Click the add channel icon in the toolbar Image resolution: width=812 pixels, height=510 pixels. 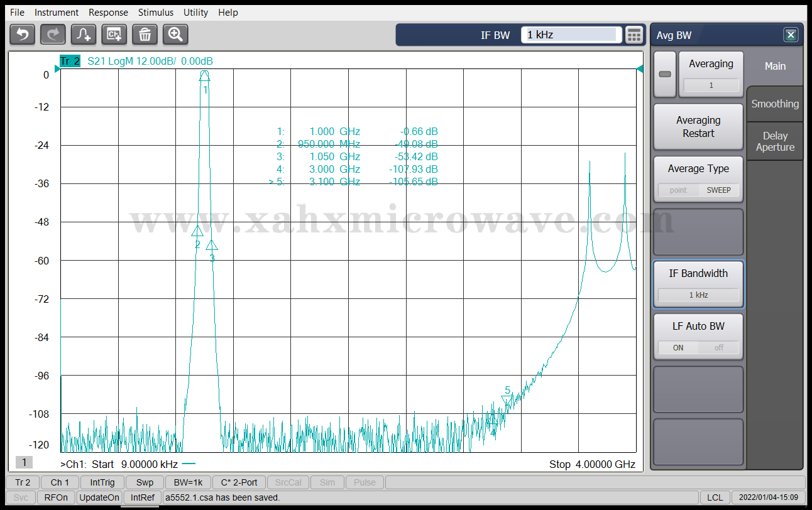point(114,35)
